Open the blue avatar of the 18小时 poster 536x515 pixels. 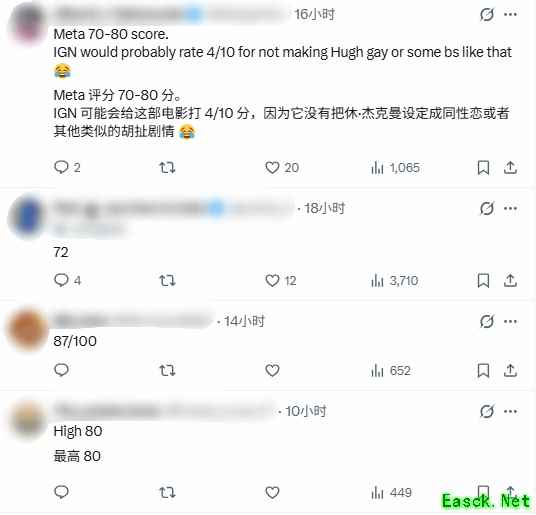click(27, 217)
